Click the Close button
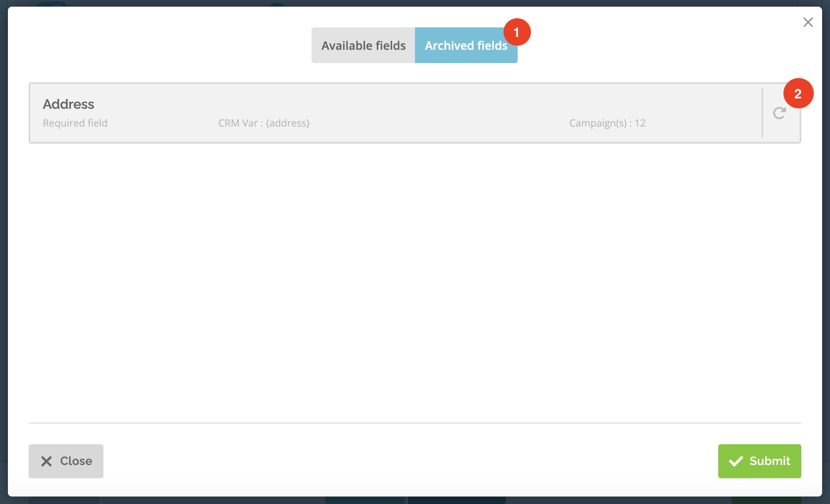Image resolution: width=830 pixels, height=504 pixels. (x=66, y=461)
